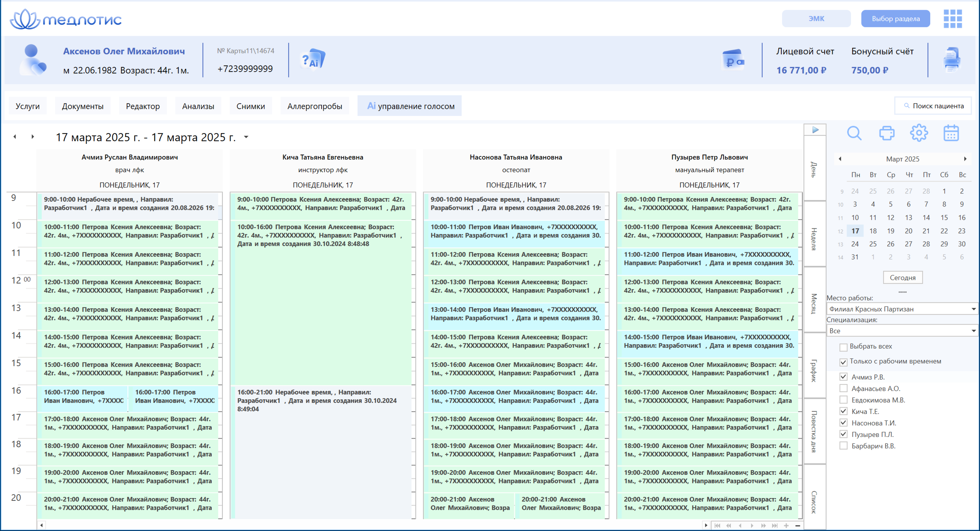Check doctor Евдокимова М.В.
The image size is (980, 531).
pos(843,399)
